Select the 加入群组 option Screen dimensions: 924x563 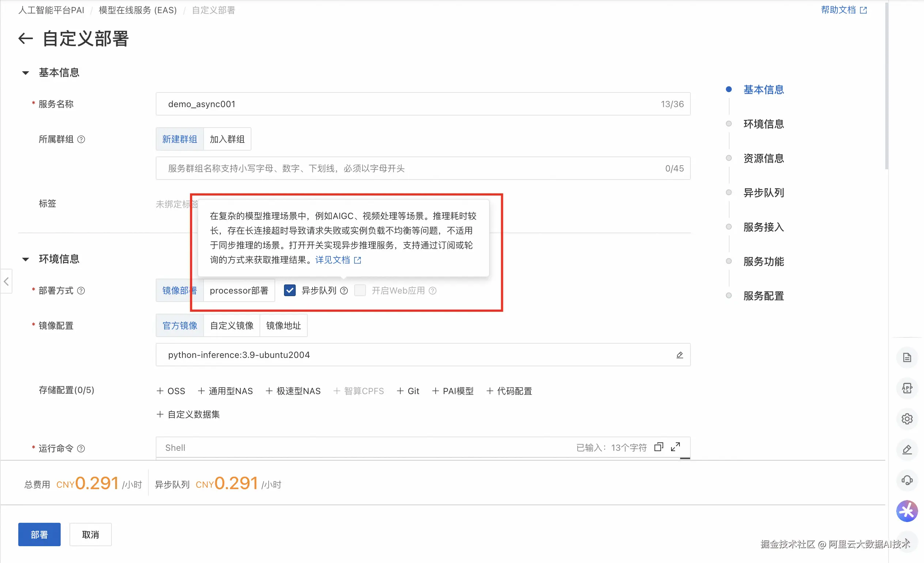pos(227,140)
